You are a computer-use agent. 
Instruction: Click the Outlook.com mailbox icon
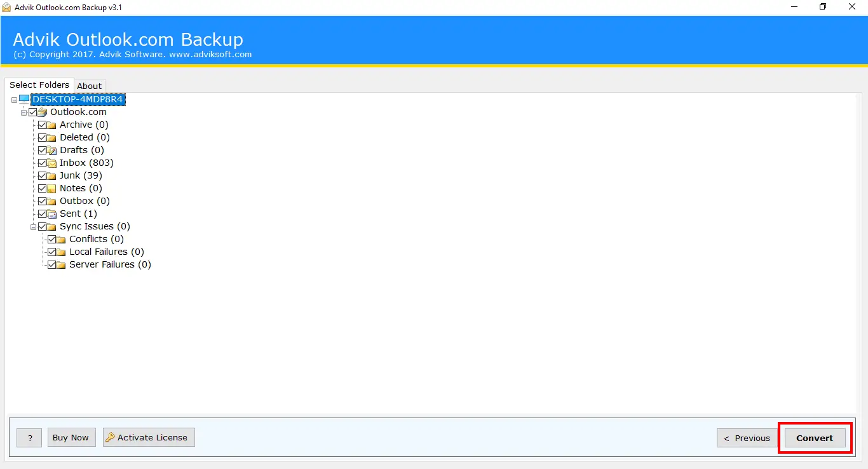point(43,112)
